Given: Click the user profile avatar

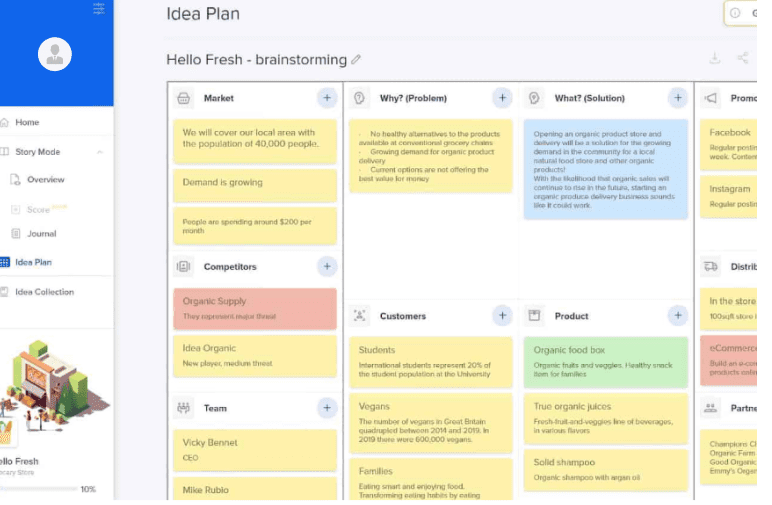Looking at the screenshot, I should point(55,55).
